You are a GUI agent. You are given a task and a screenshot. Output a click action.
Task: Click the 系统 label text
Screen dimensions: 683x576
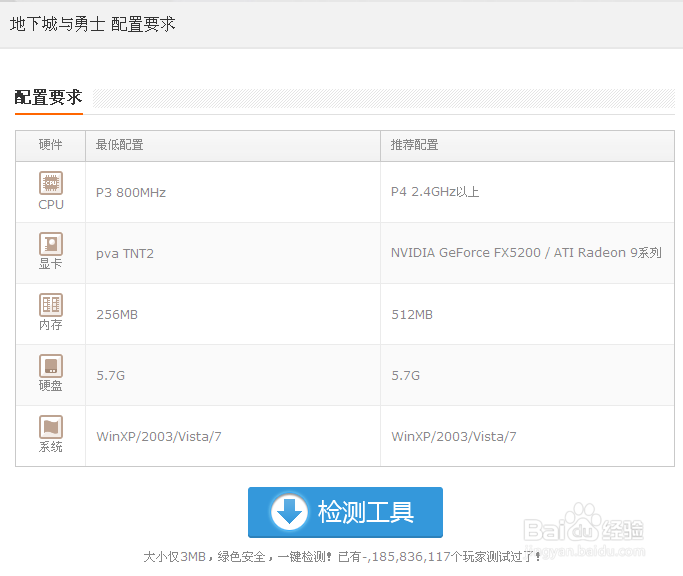click(x=51, y=447)
